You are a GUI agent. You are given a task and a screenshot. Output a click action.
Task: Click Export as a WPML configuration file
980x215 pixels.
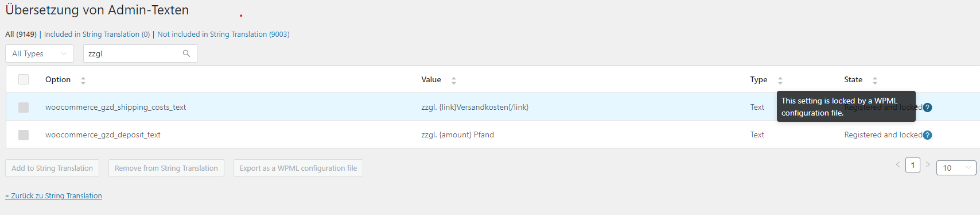pyautogui.click(x=298, y=168)
